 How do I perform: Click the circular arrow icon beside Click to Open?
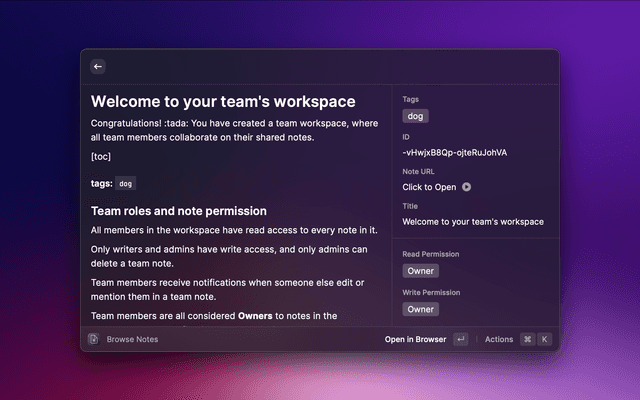tap(467, 187)
